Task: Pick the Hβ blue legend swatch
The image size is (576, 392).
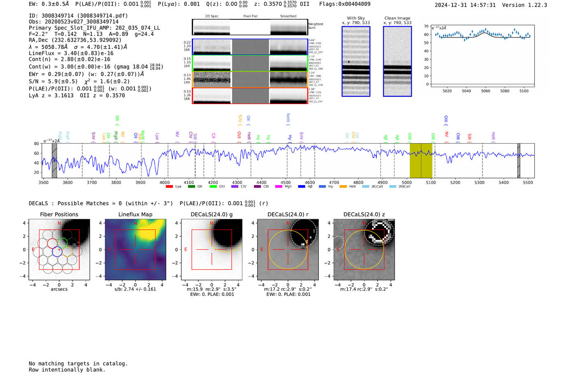Action: tap(302, 187)
